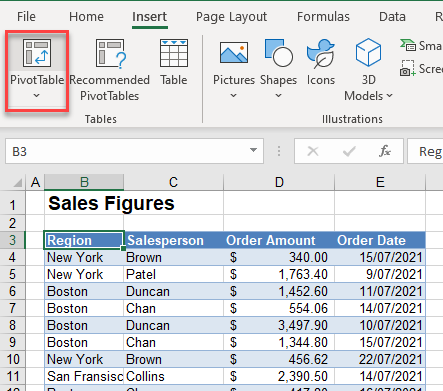Click the amount cell 1,763.40
The width and height of the screenshot is (443, 391).
(x=279, y=274)
